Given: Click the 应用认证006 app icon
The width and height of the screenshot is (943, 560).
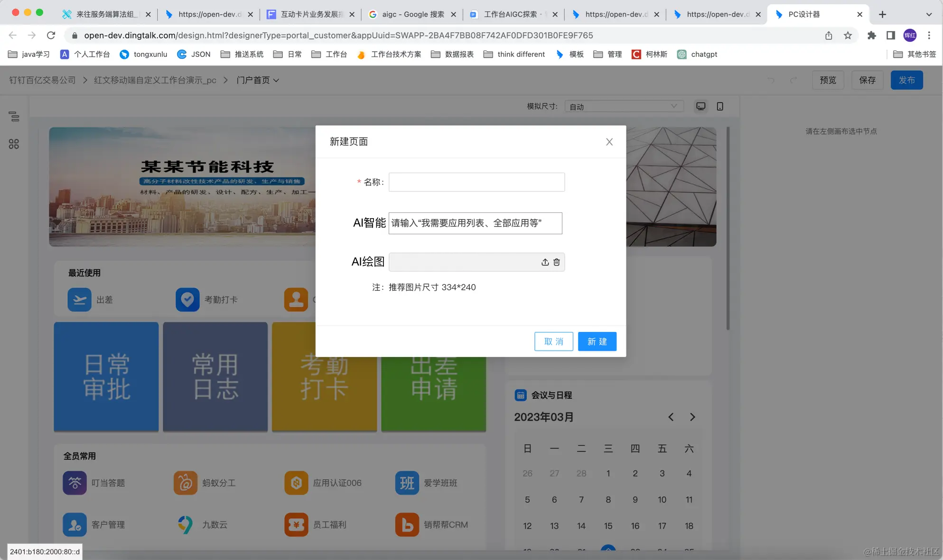Looking at the screenshot, I should coord(296,483).
